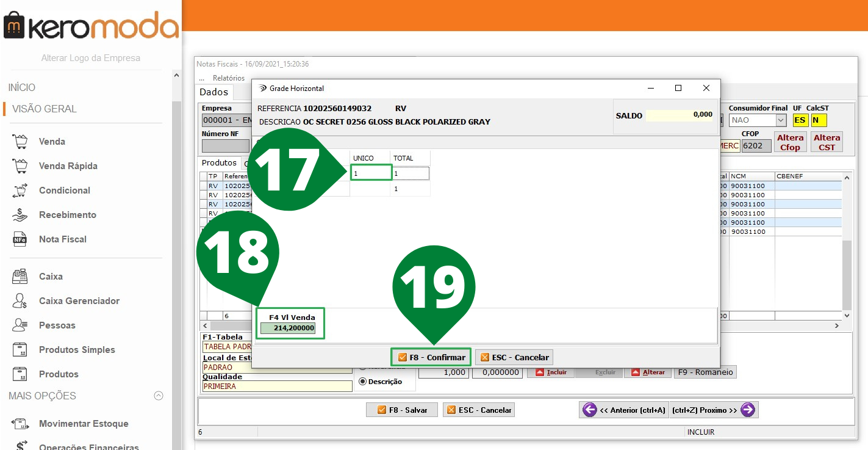Collapse the MAIS OPÇÕES section
868x450 pixels.
159,396
